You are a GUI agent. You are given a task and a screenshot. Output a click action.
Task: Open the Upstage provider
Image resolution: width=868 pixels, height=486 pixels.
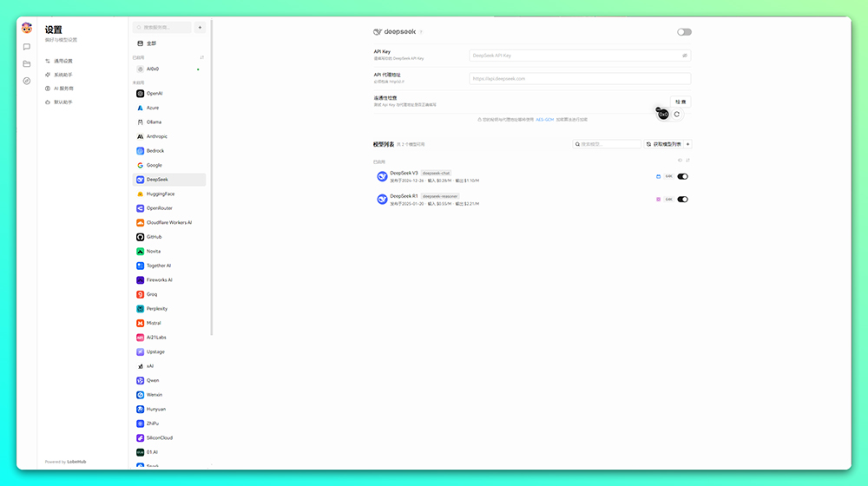(169, 352)
